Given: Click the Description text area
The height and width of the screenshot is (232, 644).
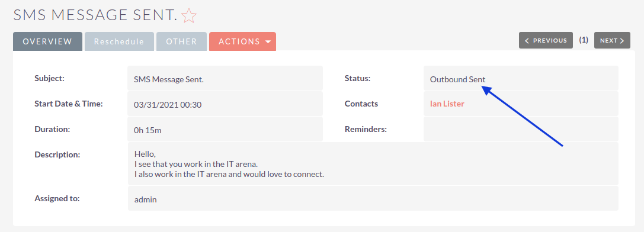Looking at the screenshot, I should [373, 164].
